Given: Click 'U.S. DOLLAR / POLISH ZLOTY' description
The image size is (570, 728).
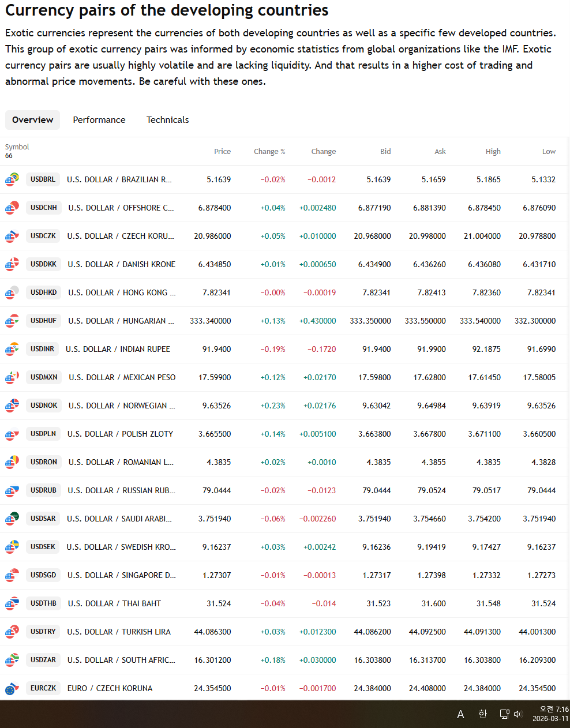Looking at the screenshot, I should click(x=120, y=434).
